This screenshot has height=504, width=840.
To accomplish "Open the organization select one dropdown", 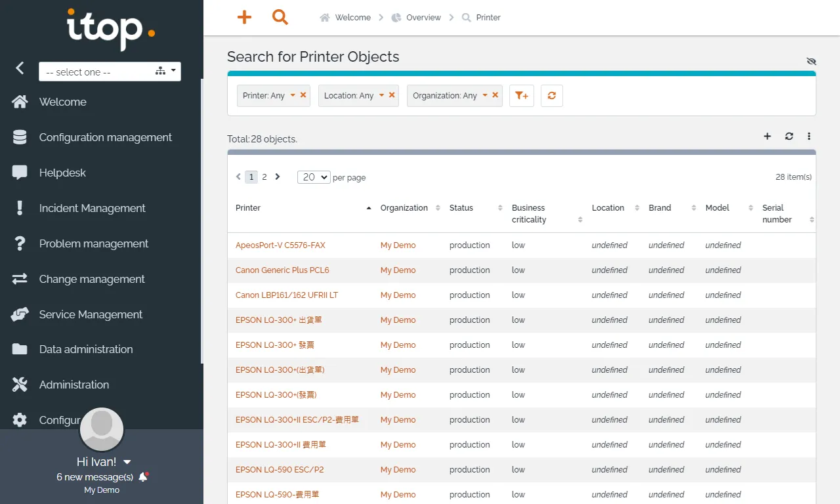I will 110,72.
